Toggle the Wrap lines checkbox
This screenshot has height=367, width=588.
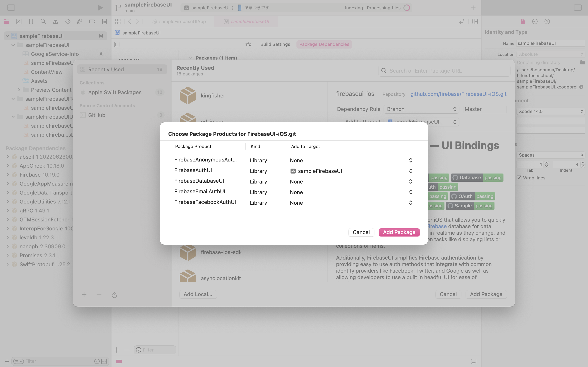(x=519, y=178)
